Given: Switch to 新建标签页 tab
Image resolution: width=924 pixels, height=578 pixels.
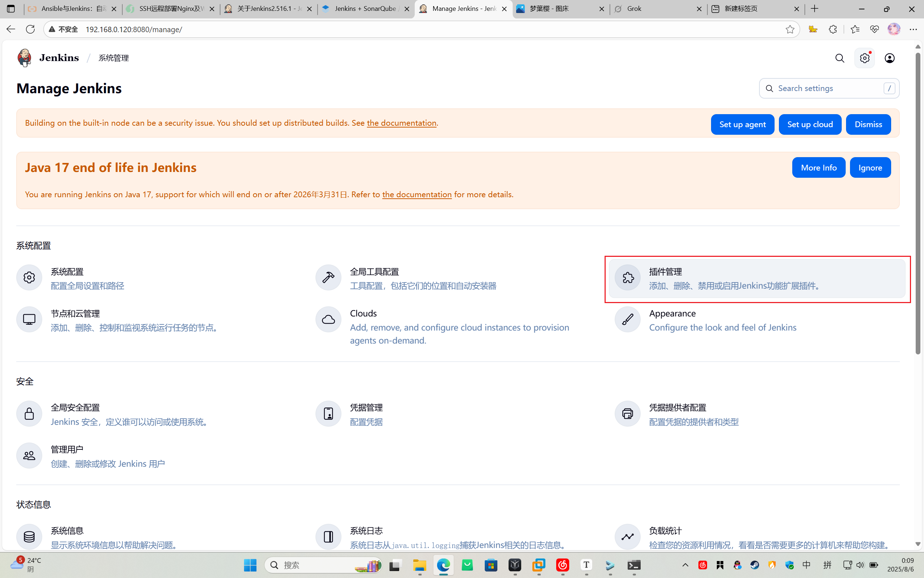Looking at the screenshot, I should 756,9.
